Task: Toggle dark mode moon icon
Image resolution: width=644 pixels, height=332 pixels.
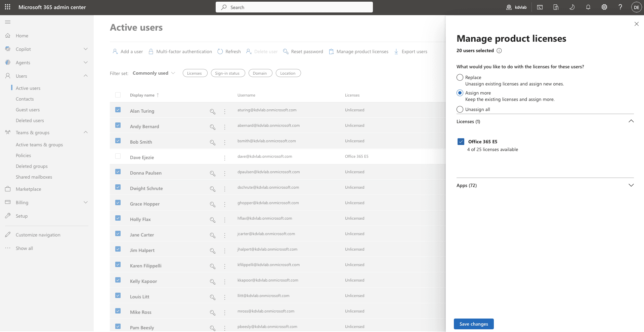Action: click(572, 7)
